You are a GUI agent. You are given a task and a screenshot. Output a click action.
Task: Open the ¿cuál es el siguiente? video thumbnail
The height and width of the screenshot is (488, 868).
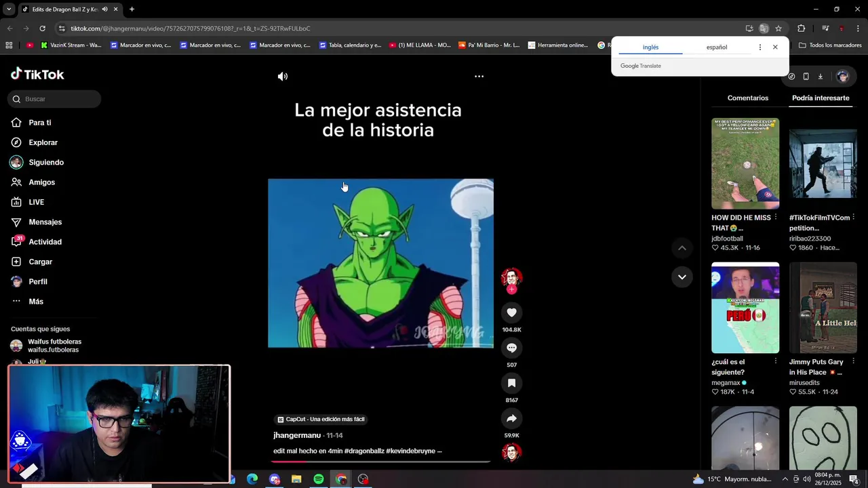pos(745,308)
